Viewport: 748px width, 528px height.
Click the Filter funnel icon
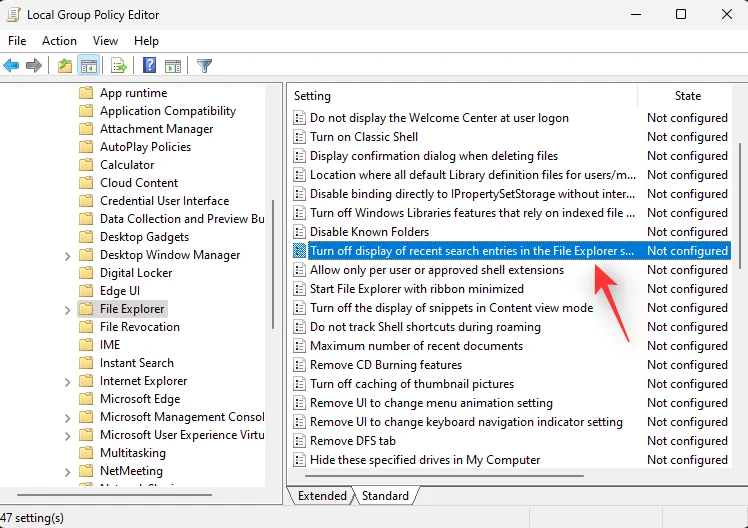[204, 65]
